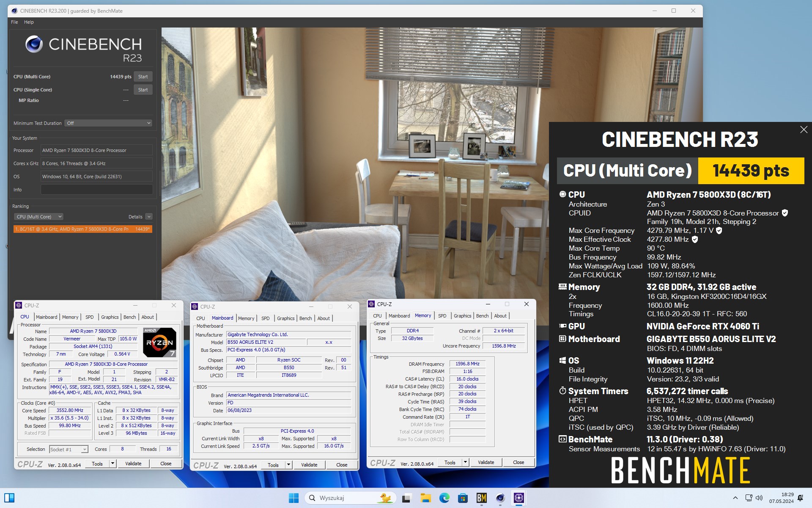Switch to Memory tab in left CPU-Z window

click(70, 317)
